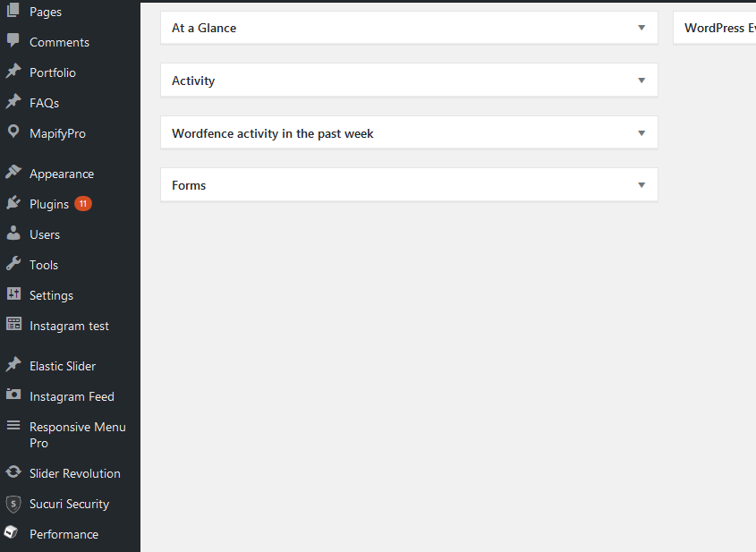Viewport: 756px width, 552px height.
Task: Click the Users person icon
Action: [13, 234]
